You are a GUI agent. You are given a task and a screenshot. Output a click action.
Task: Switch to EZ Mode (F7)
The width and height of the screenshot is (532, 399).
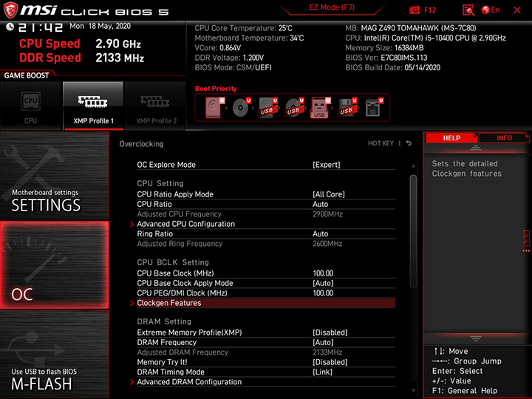332,7
